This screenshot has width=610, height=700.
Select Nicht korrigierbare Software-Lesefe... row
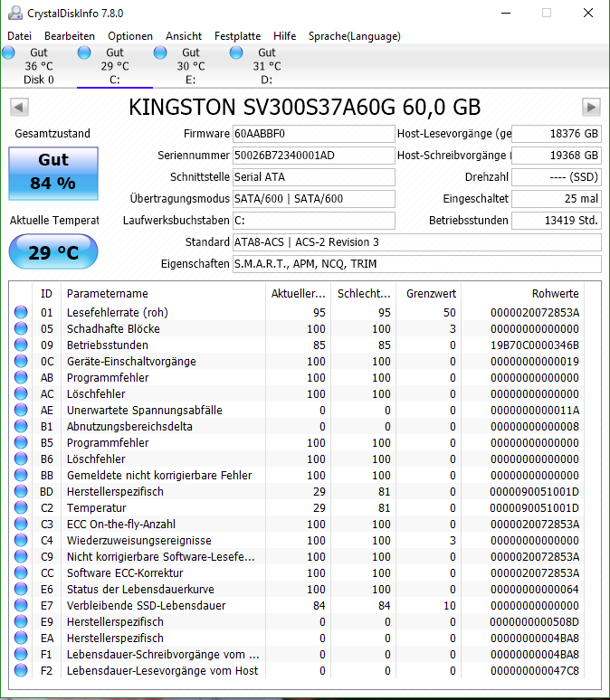[x=297, y=557]
